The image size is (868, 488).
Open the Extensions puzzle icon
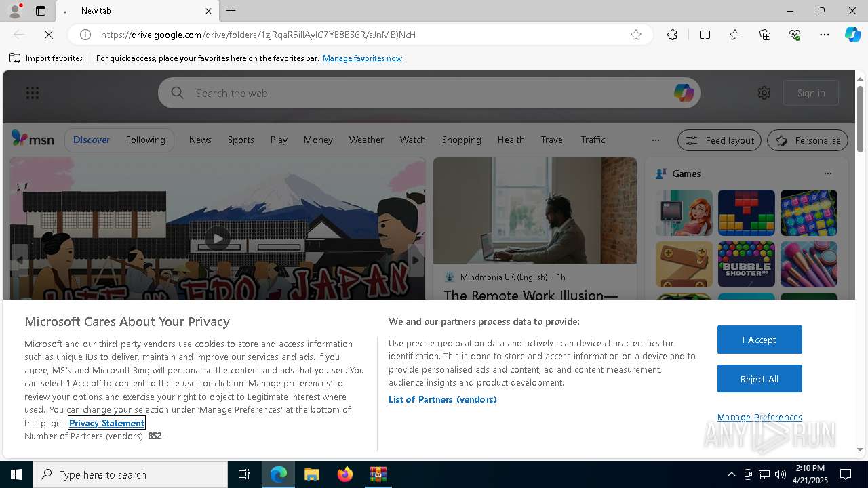[672, 35]
